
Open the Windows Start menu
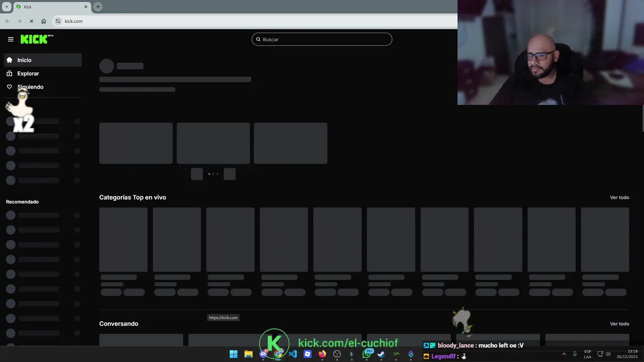233,354
